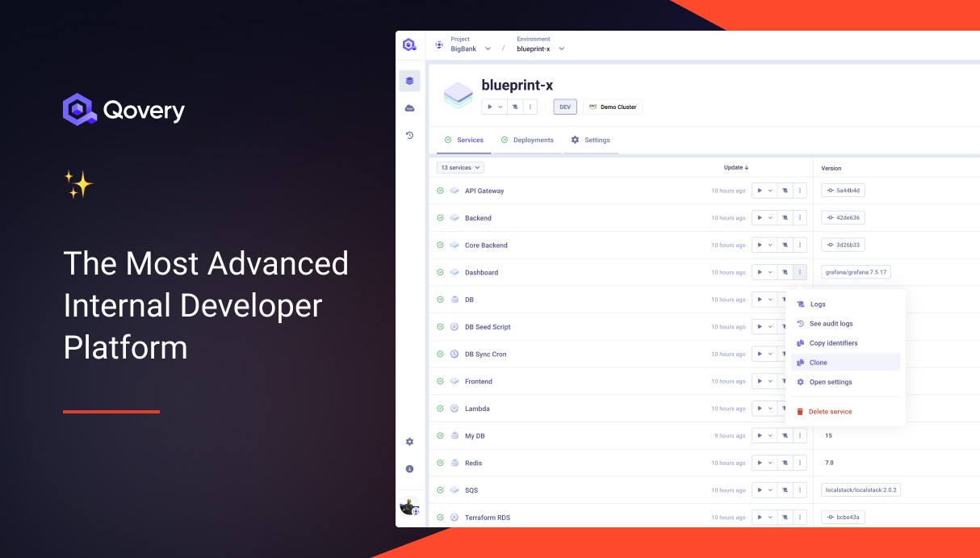Open the info icon above the avatar
Image resolution: width=980 pixels, height=558 pixels.
pos(409,468)
